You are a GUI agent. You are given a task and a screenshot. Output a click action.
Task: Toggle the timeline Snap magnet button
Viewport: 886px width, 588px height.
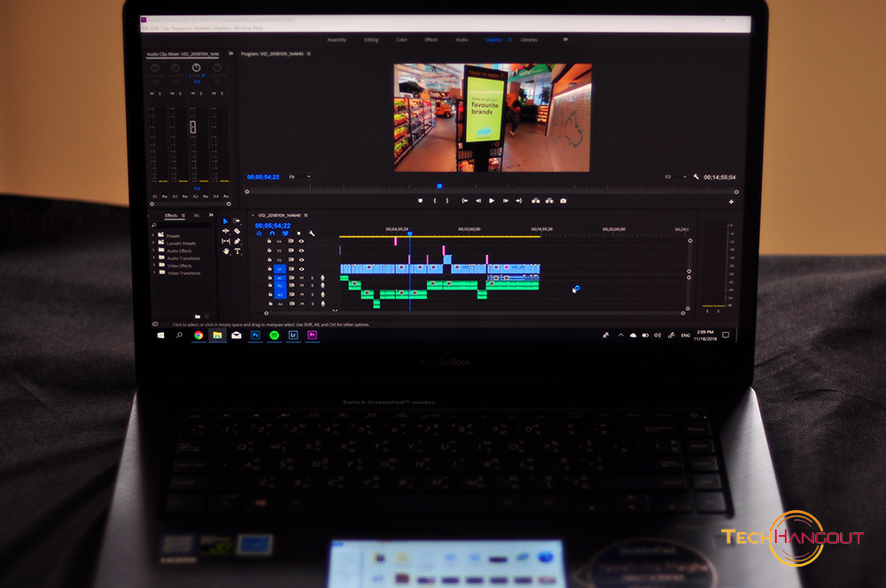click(272, 233)
